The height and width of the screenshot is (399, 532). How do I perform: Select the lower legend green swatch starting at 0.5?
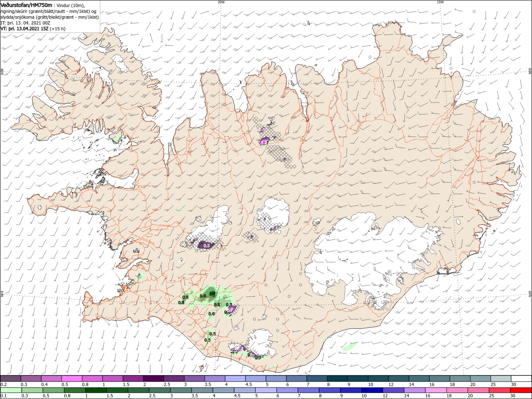pos(54,390)
